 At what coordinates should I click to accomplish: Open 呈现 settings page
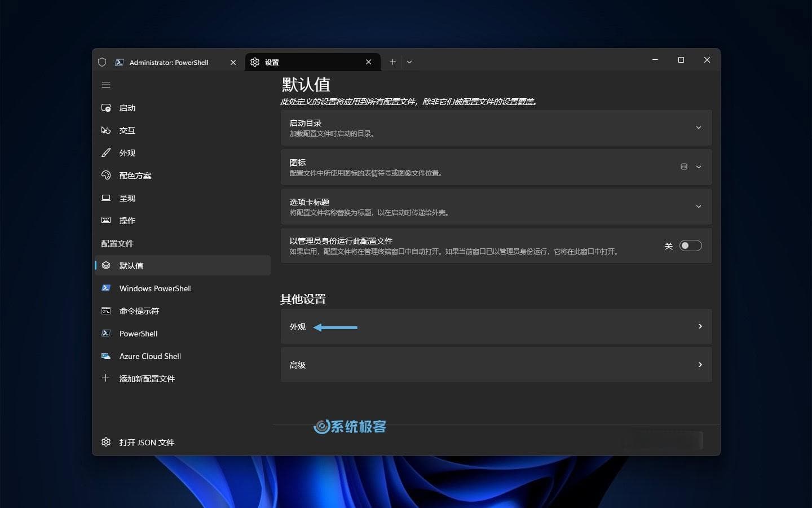click(183, 198)
